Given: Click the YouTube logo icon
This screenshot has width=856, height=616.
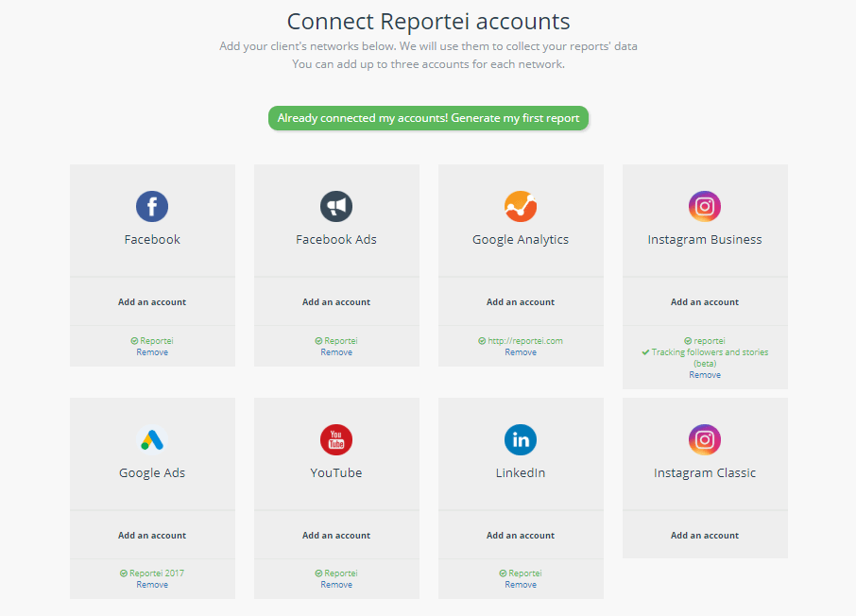Looking at the screenshot, I should click(x=336, y=439).
